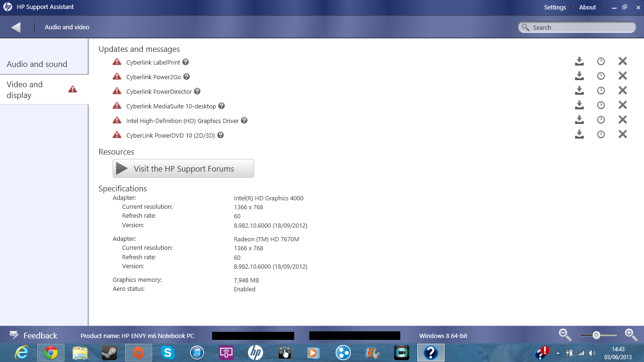This screenshot has width=644, height=362.
Task: Click the 'Windows 8 64-bit' status text
Action: 443,336
